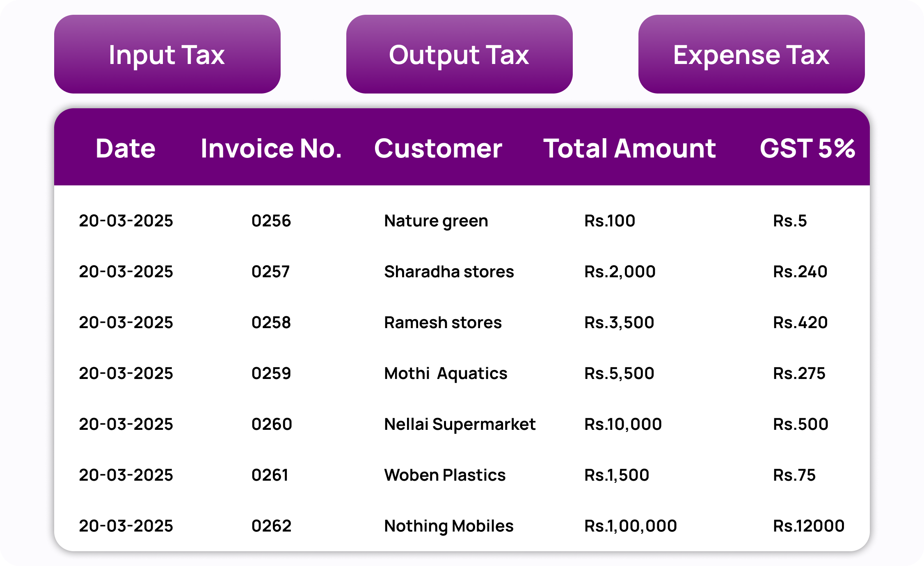Viewport: 924px width, 566px height.
Task: Click the Customer column header
Action: click(x=438, y=148)
